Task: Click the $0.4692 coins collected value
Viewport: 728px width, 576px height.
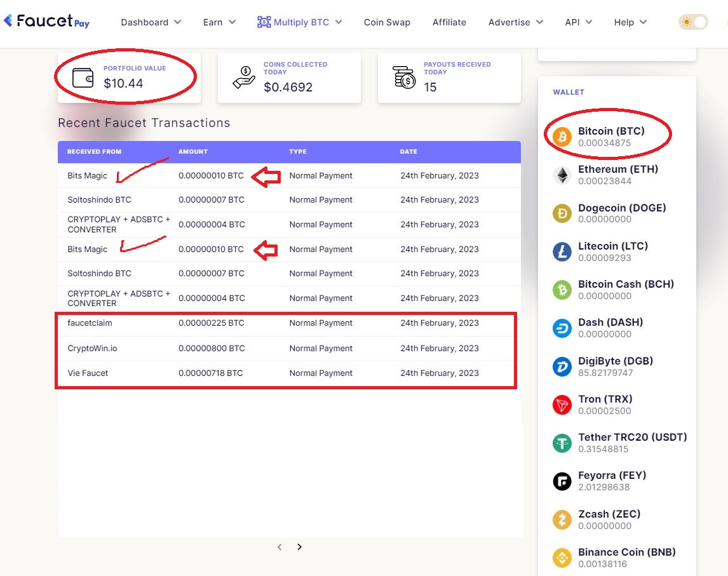Action: (x=288, y=87)
